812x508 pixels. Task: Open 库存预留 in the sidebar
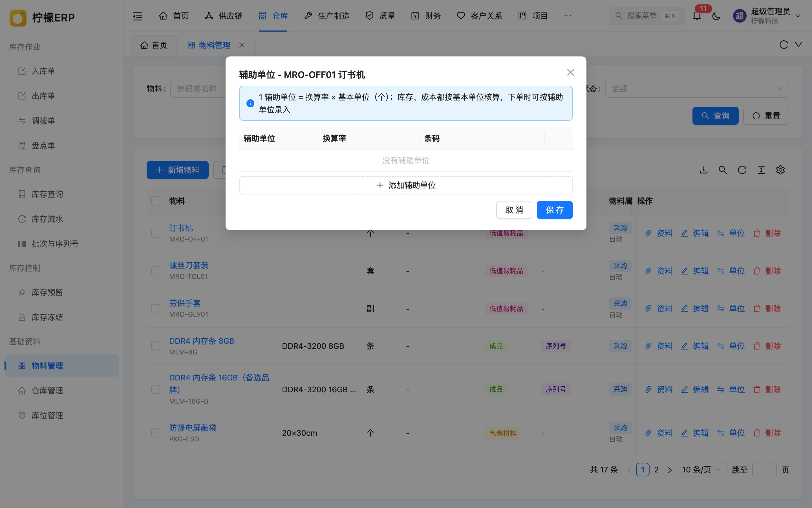62,293
